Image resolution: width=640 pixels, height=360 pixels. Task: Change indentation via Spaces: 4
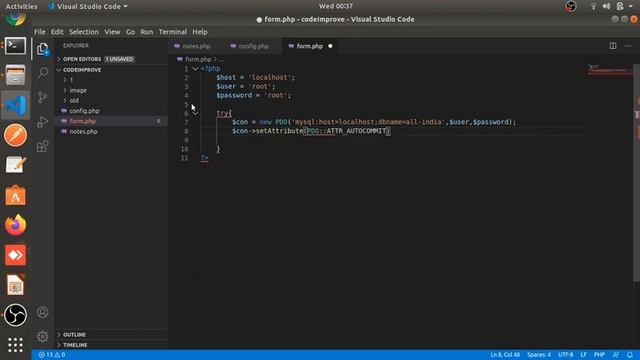(x=539, y=355)
